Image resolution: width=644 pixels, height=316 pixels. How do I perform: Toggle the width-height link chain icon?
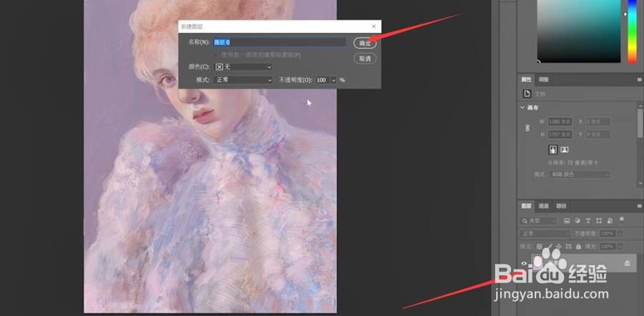coord(527,128)
